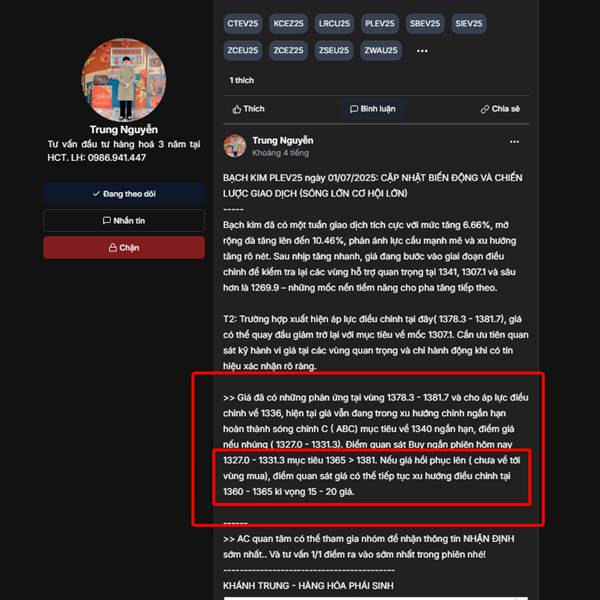
Task: View the large Trung Nguyễn profile picture
Action: pos(124,80)
